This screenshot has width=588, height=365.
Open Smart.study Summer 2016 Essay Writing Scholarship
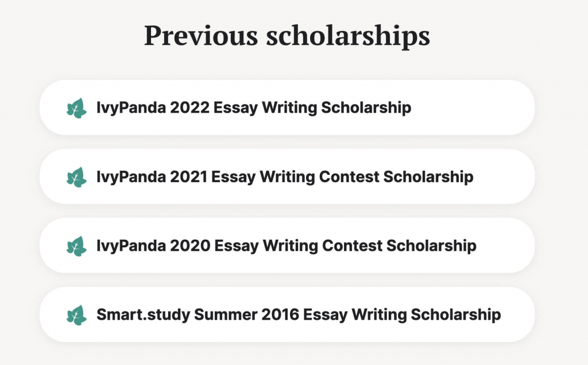click(x=298, y=314)
